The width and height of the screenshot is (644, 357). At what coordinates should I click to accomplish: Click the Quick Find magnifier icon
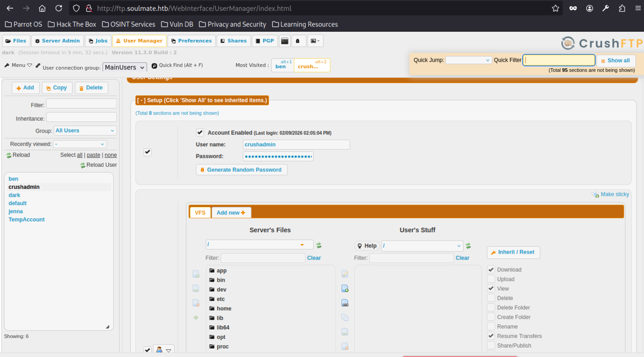click(x=154, y=66)
